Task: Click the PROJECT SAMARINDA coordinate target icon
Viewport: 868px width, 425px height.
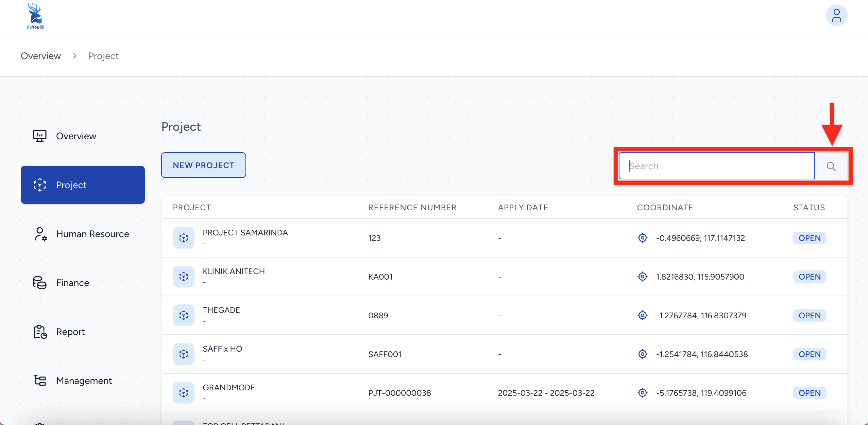Action: [642, 238]
